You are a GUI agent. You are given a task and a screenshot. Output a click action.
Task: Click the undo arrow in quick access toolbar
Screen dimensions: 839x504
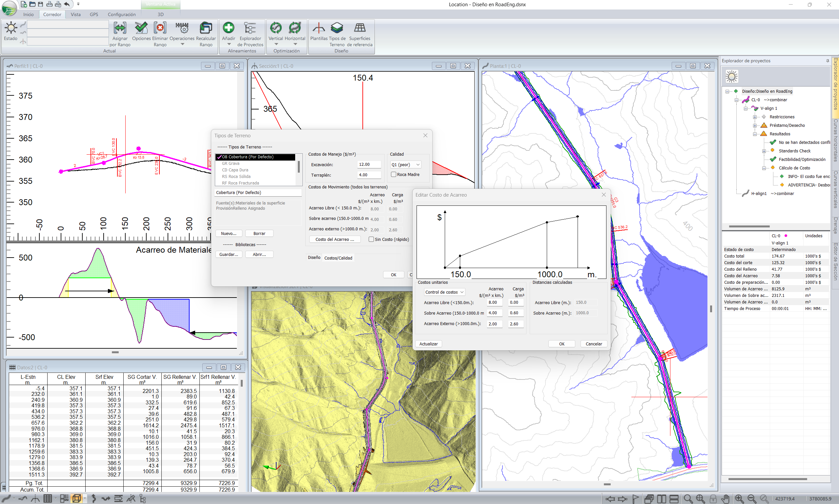tap(67, 4)
